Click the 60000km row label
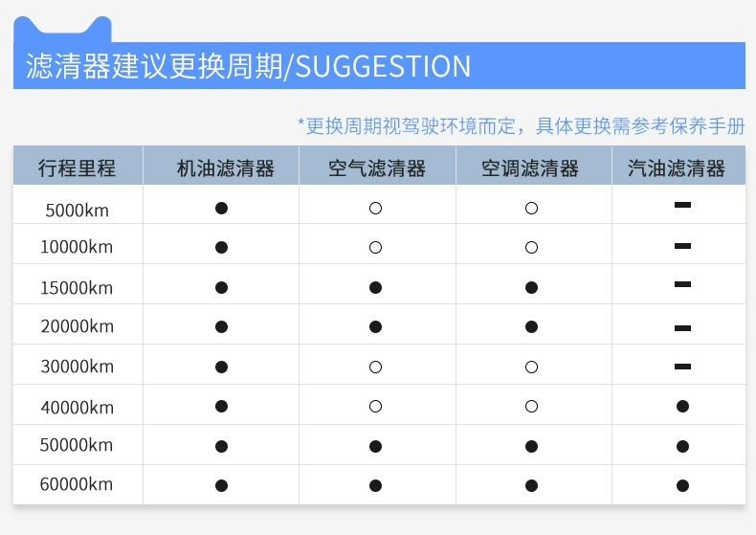The image size is (756, 535). [x=77, y=484]
